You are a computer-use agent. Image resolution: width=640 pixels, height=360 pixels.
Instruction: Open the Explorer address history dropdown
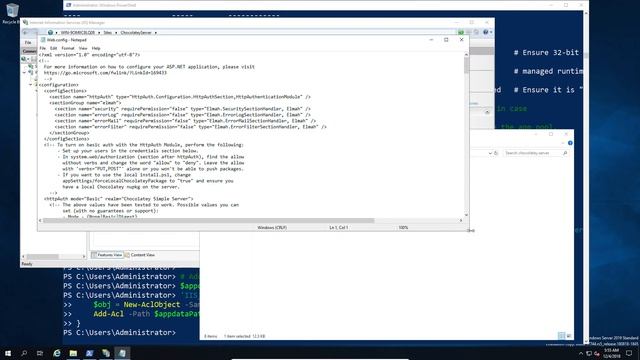[x=490, y=153]
